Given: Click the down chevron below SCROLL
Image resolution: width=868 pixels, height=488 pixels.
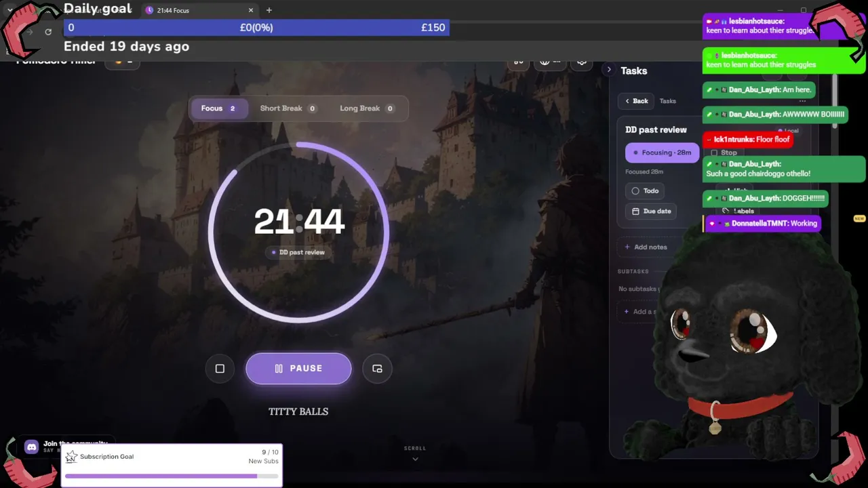Looking at the screenshot, I should (x=415, y=459).
